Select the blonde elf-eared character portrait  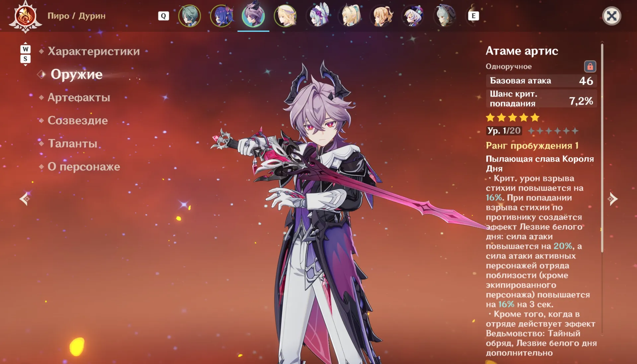coord(350,16)
